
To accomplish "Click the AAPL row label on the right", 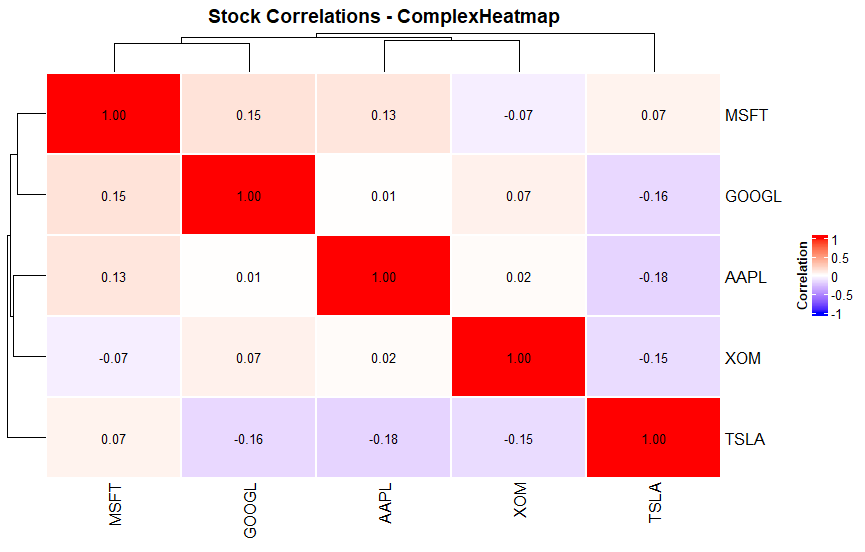I will [746, 277].
